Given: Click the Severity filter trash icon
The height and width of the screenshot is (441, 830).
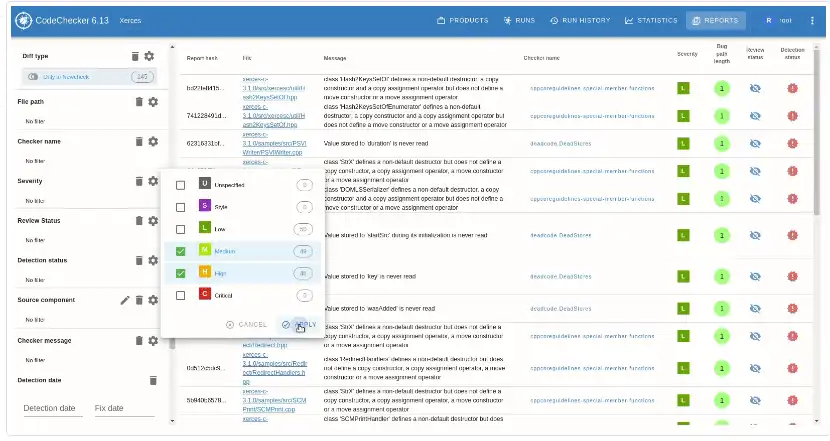Looking at the screenshot, I should [x=139, y=181].
